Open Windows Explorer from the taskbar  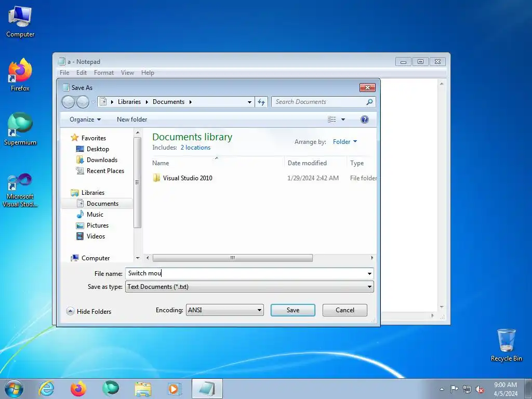pyautogui.click(x=143, y=389)
